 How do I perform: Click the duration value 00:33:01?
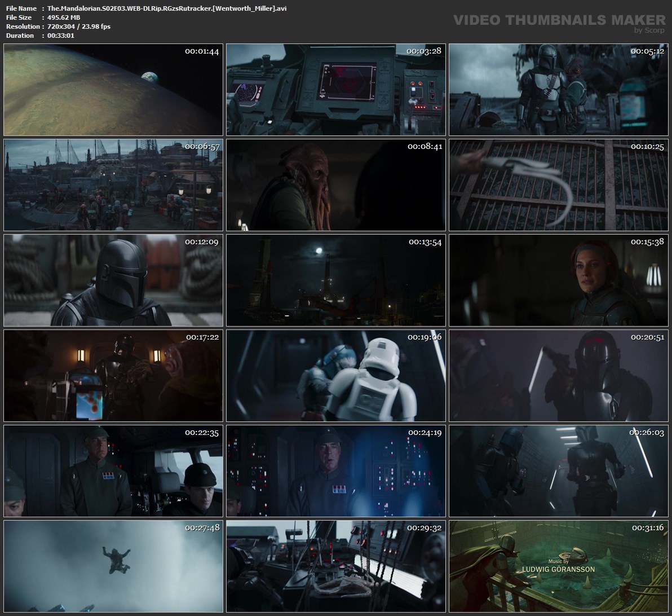click(x=61, y=36)
